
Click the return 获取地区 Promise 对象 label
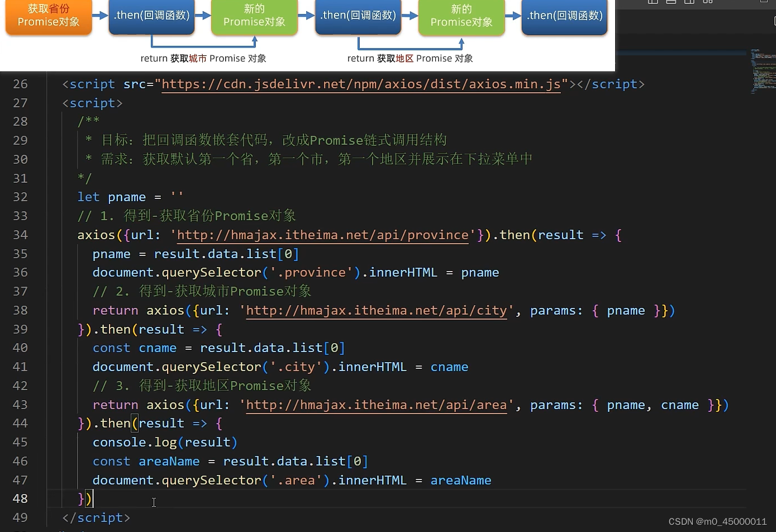[412, 58]
